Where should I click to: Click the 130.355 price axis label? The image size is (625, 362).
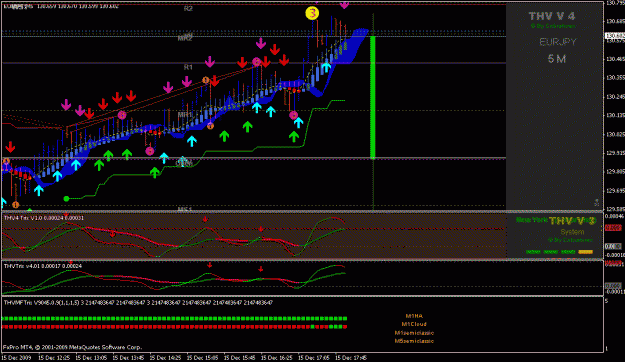[x=615, y=78]
